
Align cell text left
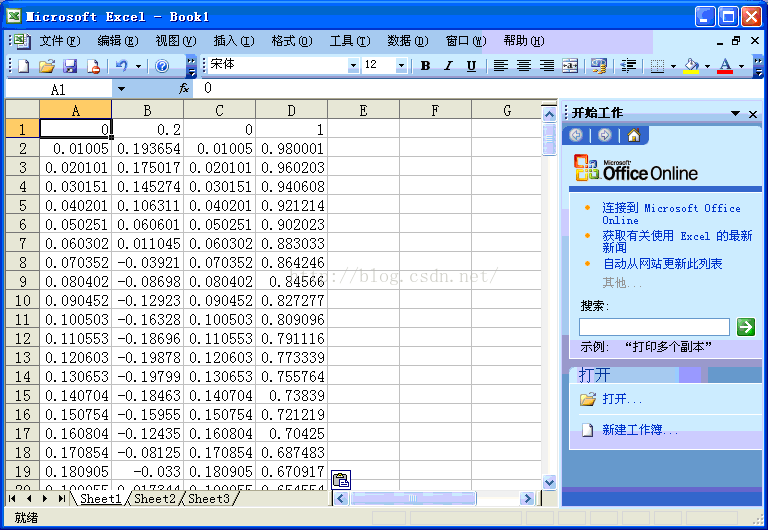pyautogui.click(x=501, y=66)
